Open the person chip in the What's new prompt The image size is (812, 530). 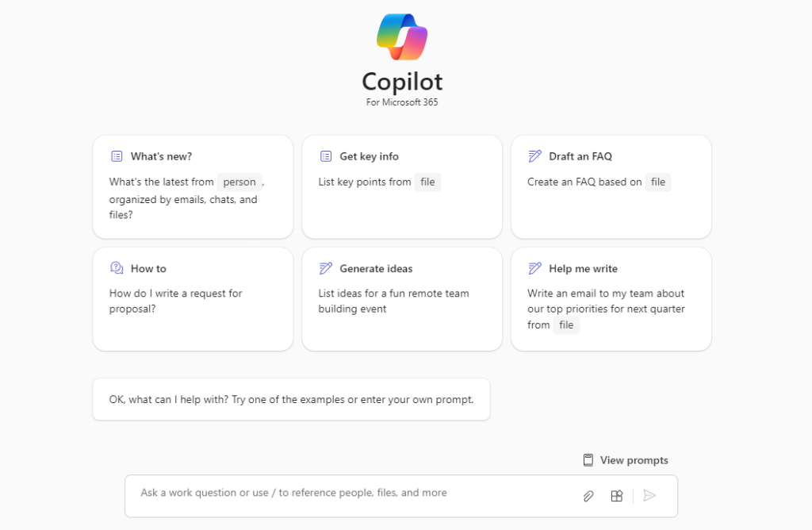[x=239, y=181]
